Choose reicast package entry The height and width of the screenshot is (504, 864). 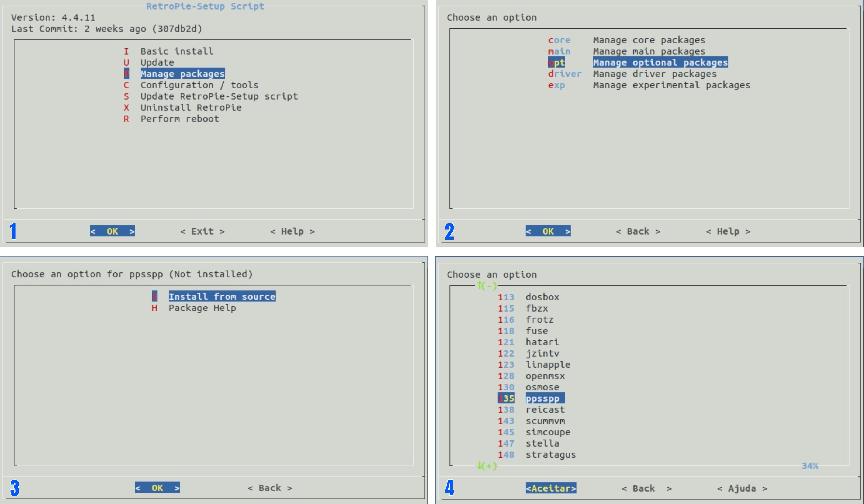(545, 410)
